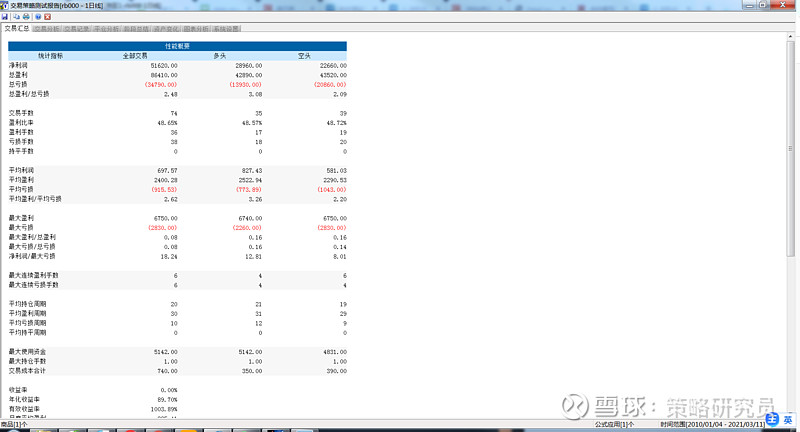Viewport: 800px width, 432px height.
Task: Select the 最大连续盈利手数 row label
Action: tap(33, 275)
